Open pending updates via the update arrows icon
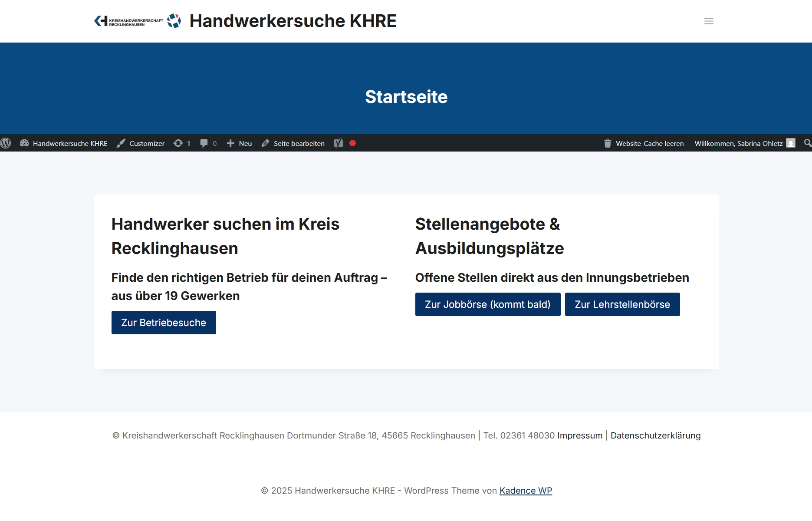812x521 pixels. pos(178,143)
